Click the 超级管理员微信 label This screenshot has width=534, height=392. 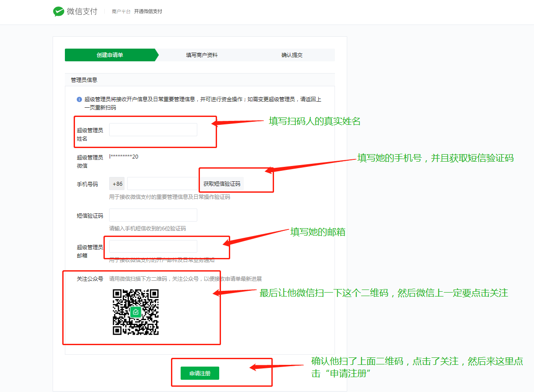point(90,162)
